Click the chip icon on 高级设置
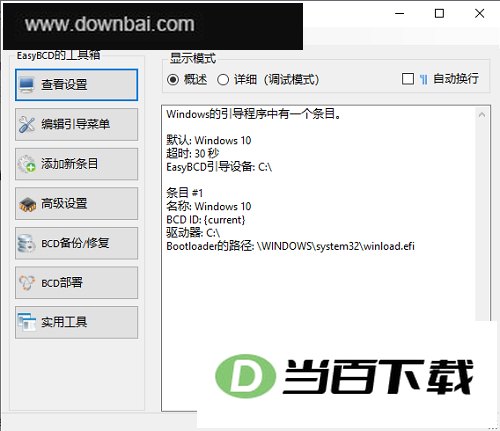Screen dimensions: 500x431 [27, 204]
